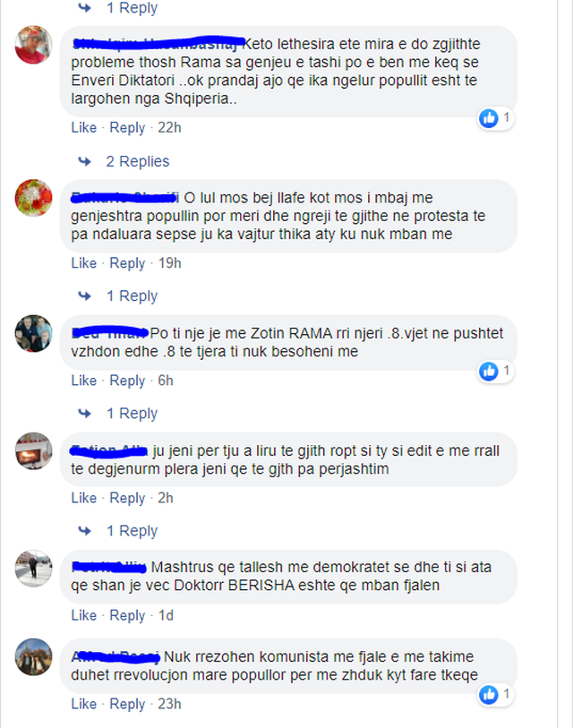Click the like reaction icon on the 23h comment

pyautogui.click(x=489, y=695)
